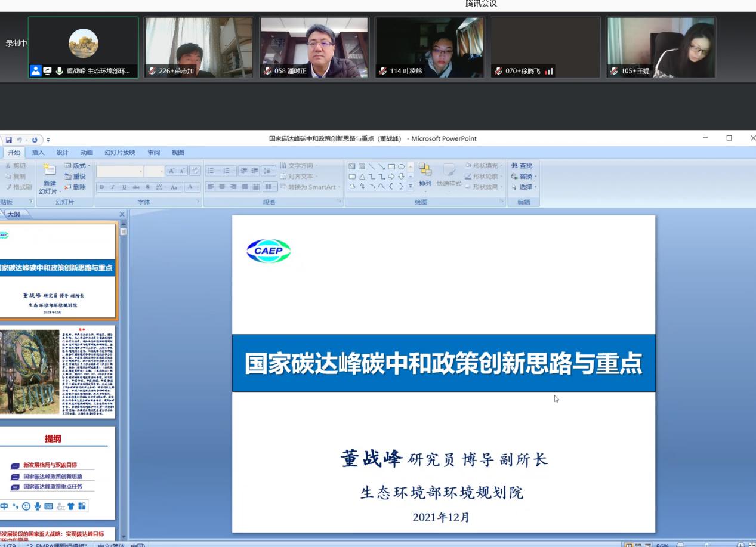Switch to the Insert (插入) ribbon tab
756x547 pixels.
point(38,153)
